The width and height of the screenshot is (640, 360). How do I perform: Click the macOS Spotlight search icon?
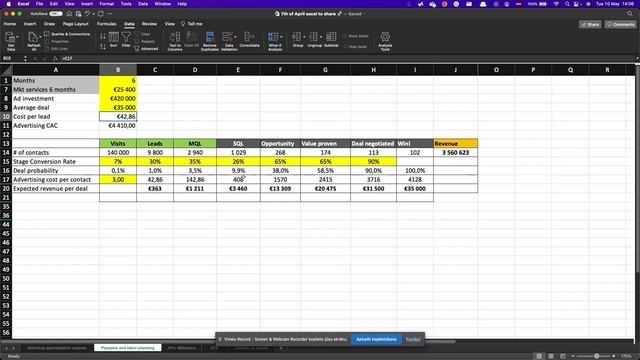coord(567,4)
